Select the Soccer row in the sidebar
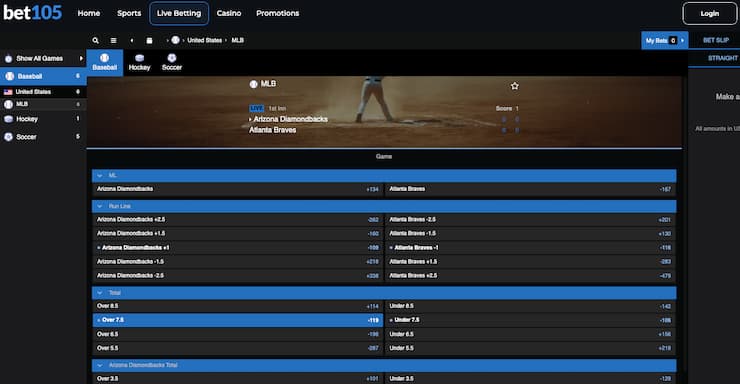 tap(43, 137)
